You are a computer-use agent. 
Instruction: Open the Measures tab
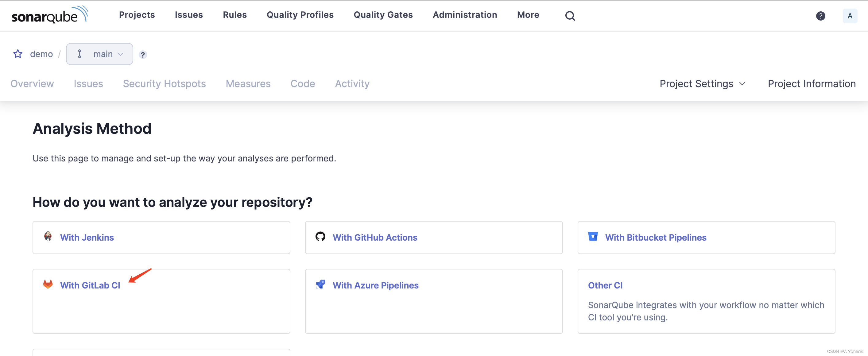coord(248,83)
